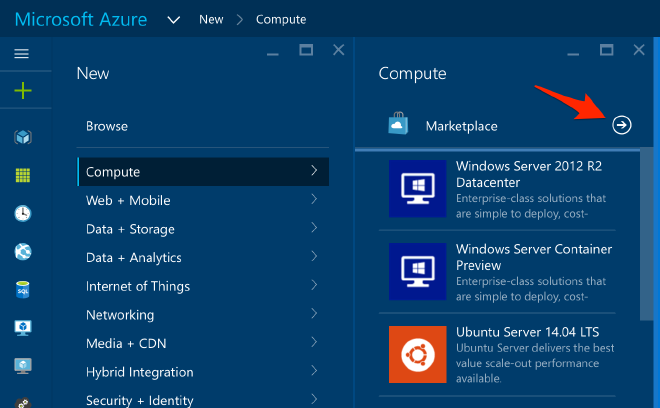Select Networking category

[x=203, y=315]
